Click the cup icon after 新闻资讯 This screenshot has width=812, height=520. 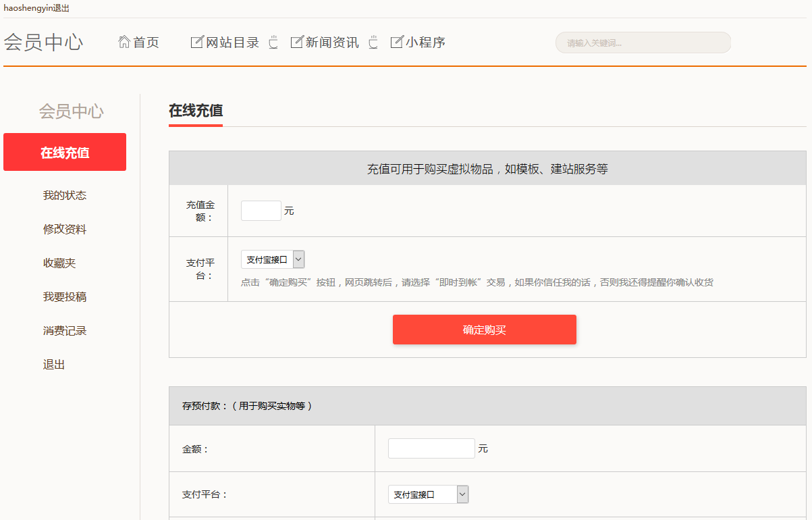click(x=373, y=42)
